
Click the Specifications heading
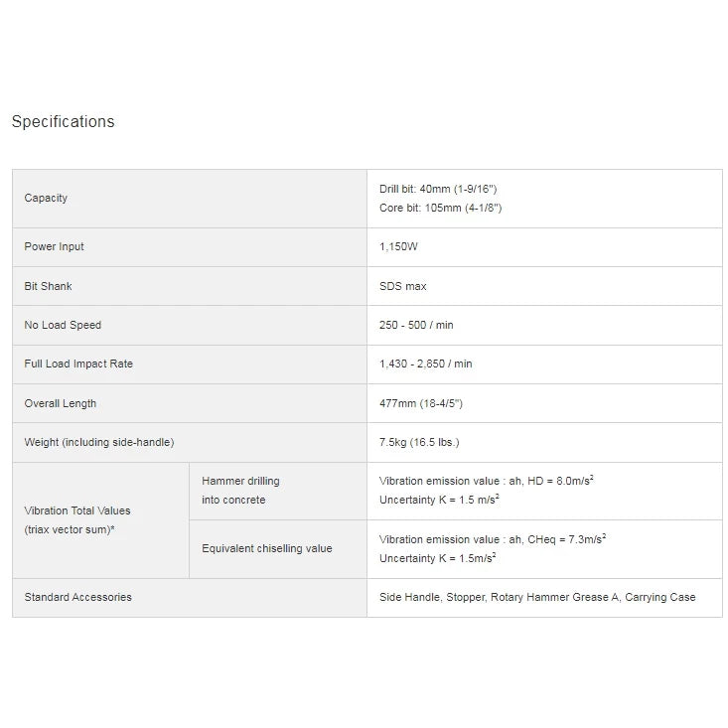pos(63,121)
